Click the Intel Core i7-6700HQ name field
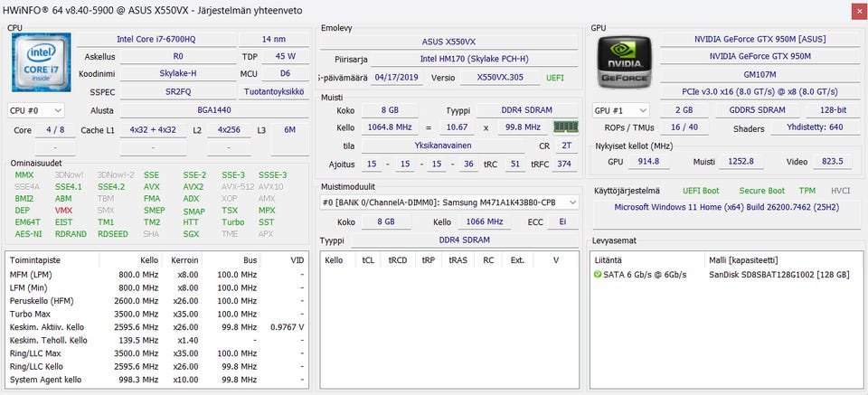The image size is (868, 395). pos(161,39)
